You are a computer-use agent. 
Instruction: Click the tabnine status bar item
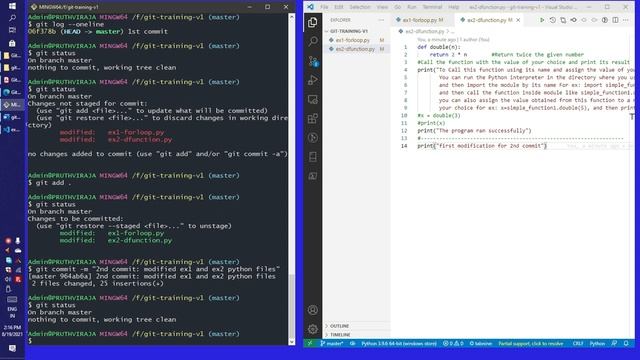(480, 344)
